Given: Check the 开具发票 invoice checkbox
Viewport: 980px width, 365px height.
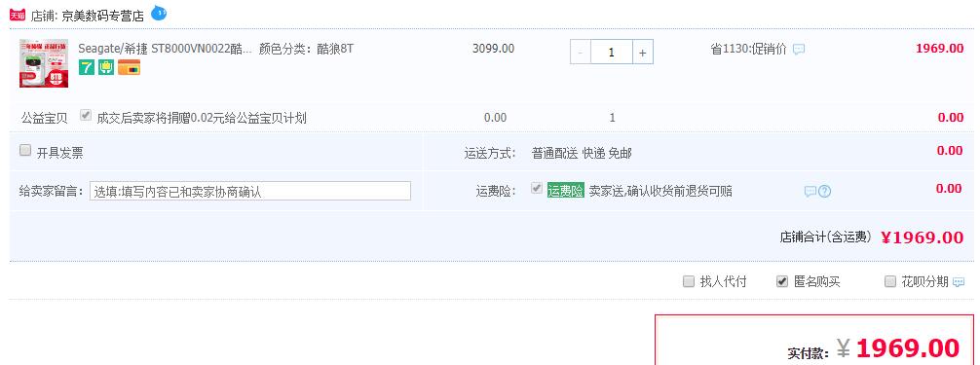Looking at the screenshot, I should (x=25, y=150).
